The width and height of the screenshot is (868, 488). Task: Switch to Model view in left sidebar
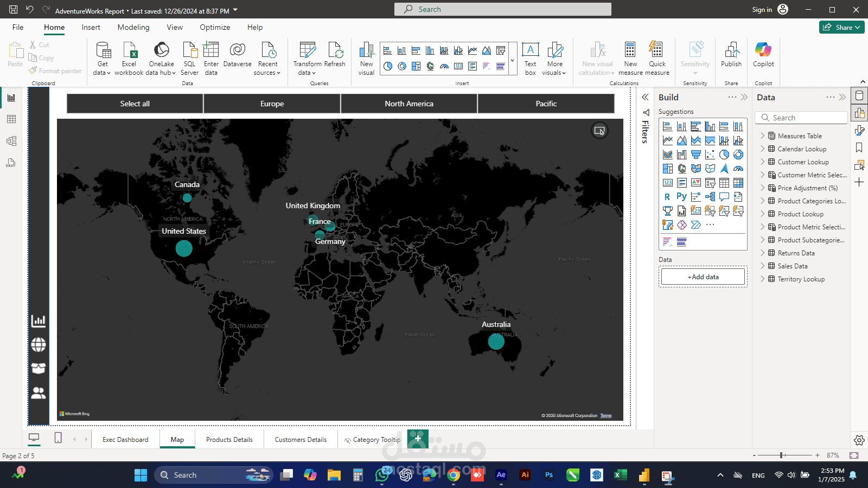[11, 141]
